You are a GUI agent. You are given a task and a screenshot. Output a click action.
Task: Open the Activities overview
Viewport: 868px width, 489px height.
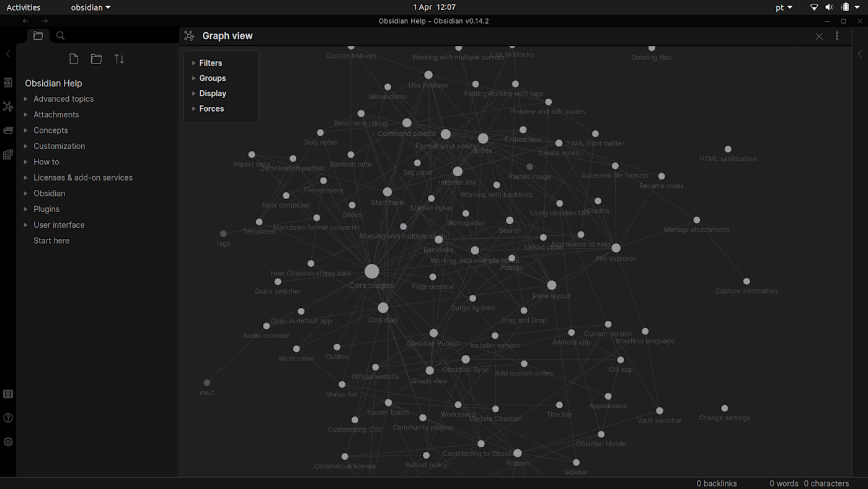(x=24, y=7)
